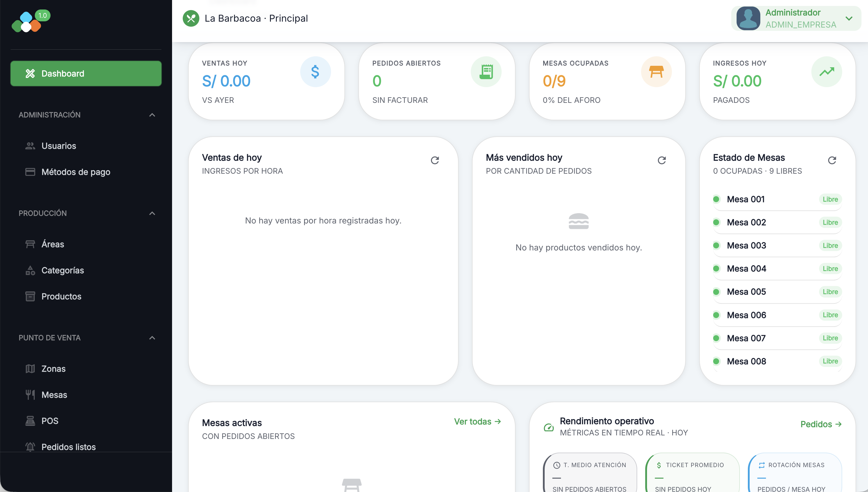868x492 pixels.
Task: Select Mesa 003 in Estado de Mesas
Action: (x=746, y=245)
